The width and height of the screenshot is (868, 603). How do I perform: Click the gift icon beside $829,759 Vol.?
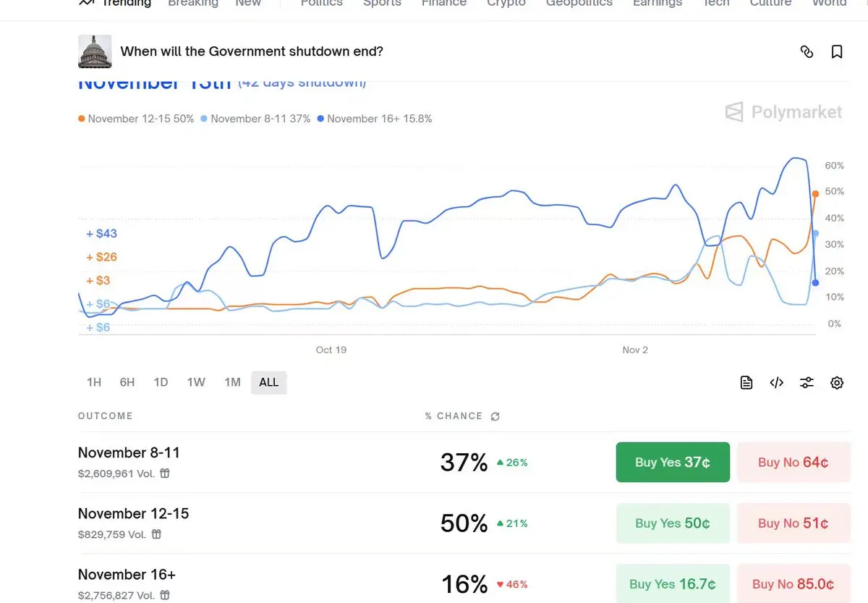(x=156, y=534)
